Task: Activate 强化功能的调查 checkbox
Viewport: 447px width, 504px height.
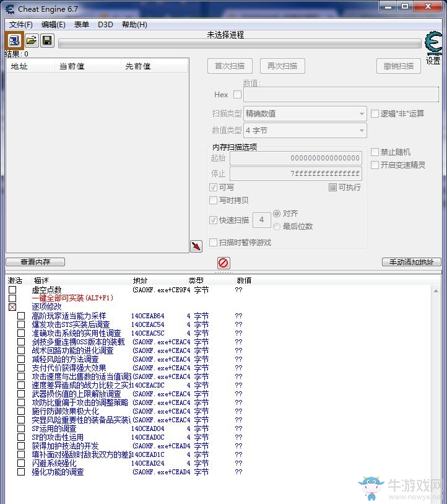Action: (x=21, y=472)
